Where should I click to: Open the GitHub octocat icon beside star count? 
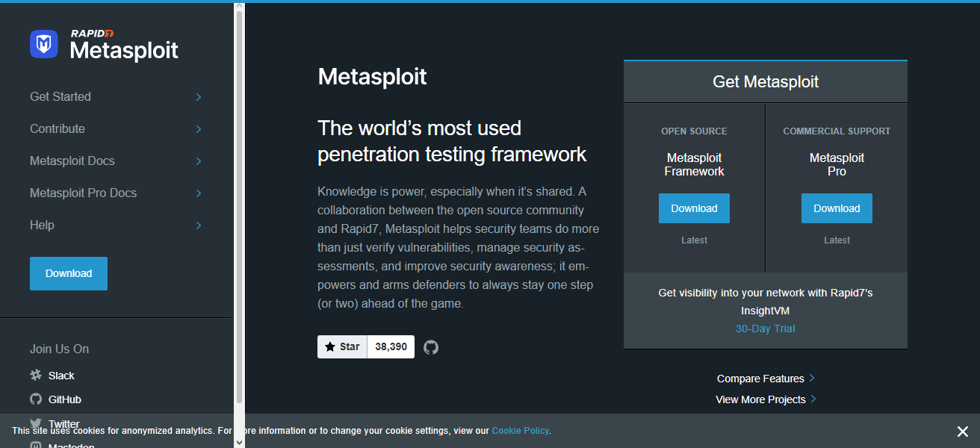(x=431, y=347)
